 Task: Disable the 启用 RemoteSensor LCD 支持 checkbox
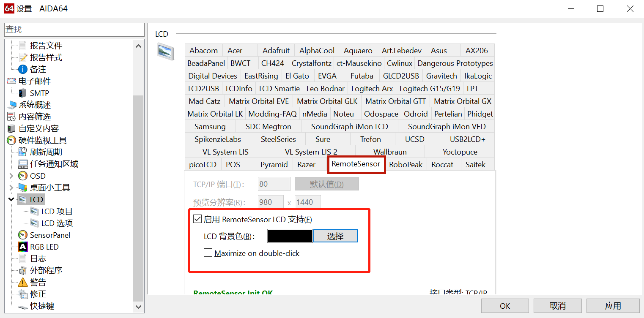197,219
